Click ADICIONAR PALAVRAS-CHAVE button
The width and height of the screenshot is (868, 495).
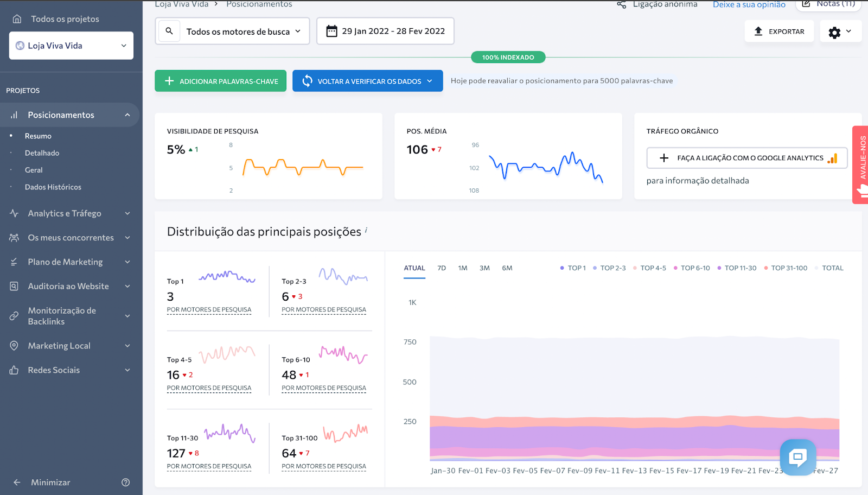220,81
